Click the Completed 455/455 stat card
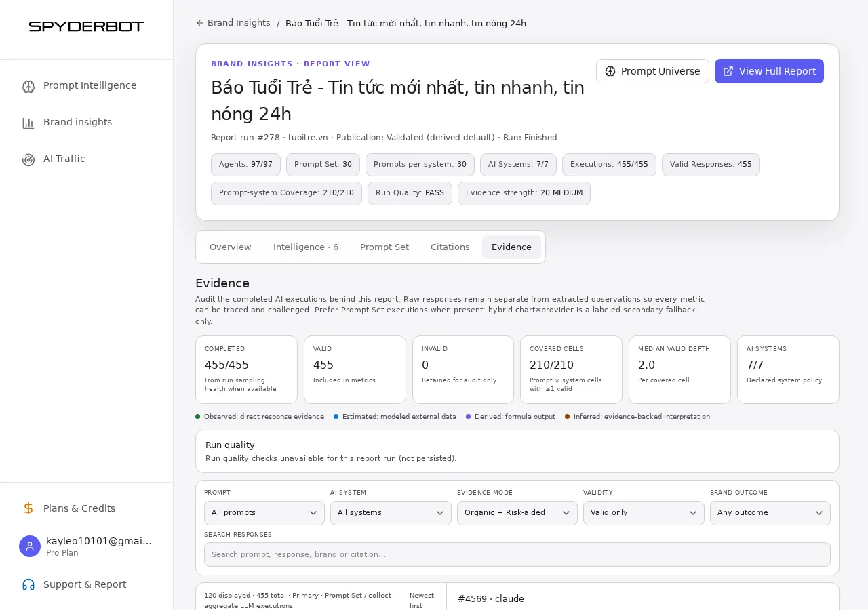Viewport: 868px width, 610px height. click(246, 369)
